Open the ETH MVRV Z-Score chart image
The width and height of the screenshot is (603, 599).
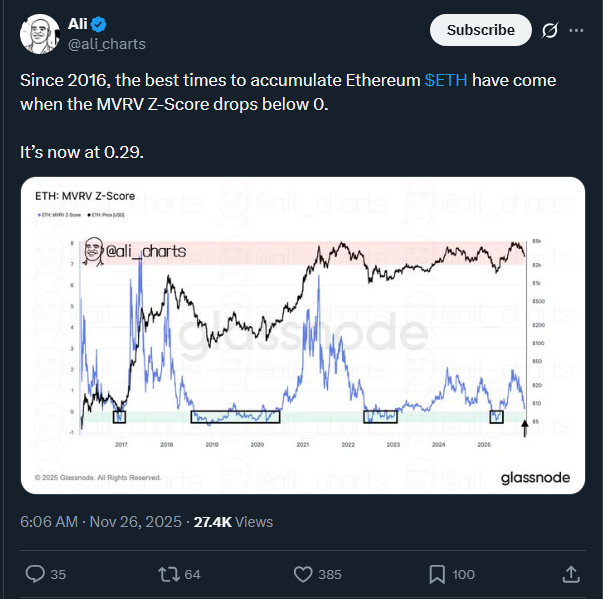[302, 335]
